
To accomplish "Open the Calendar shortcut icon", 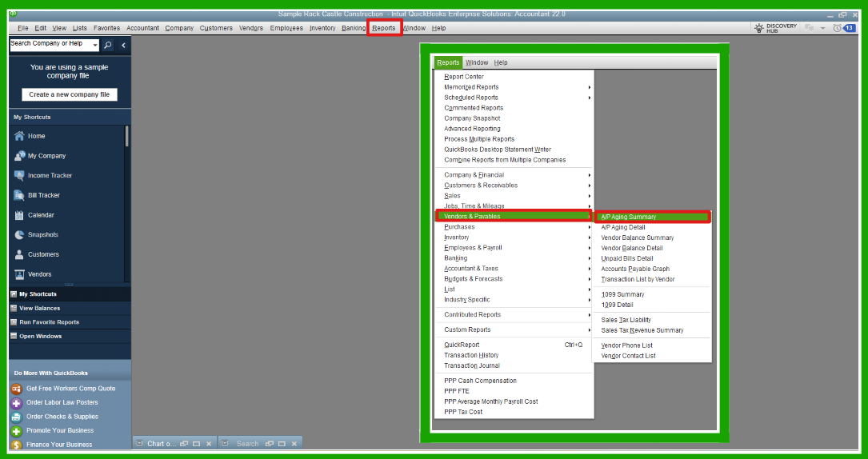I will click(19, 215).
